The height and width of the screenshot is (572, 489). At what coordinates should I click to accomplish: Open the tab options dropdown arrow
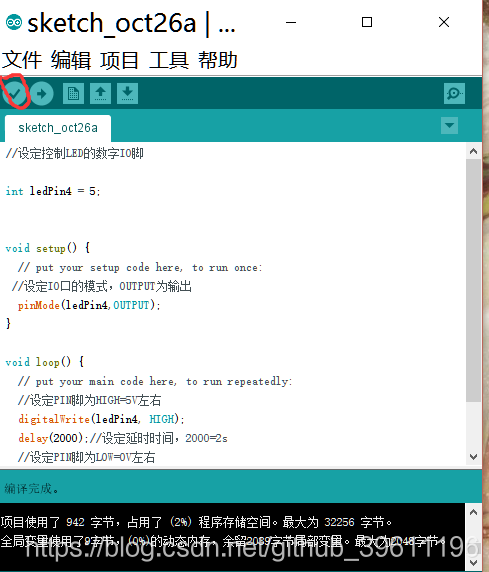(x=449, y=125)
